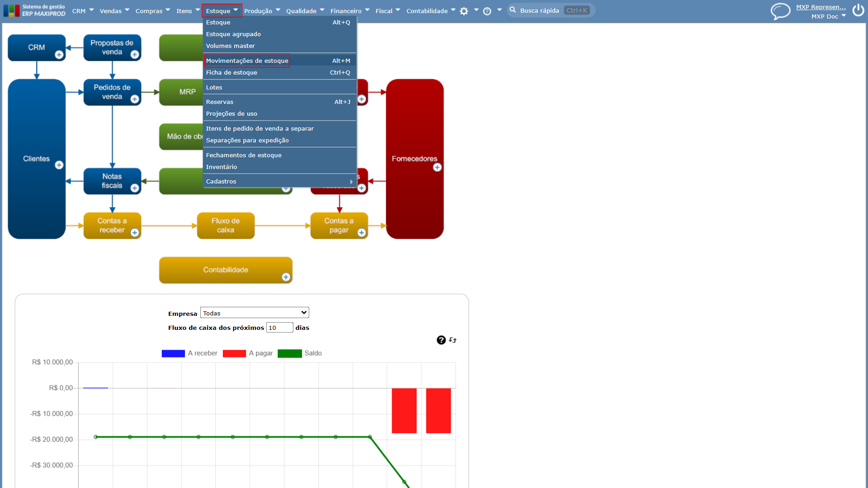Click the plus icon on Propostas de venda
Screen dimensions: 868x488
[x=135, y=55]
